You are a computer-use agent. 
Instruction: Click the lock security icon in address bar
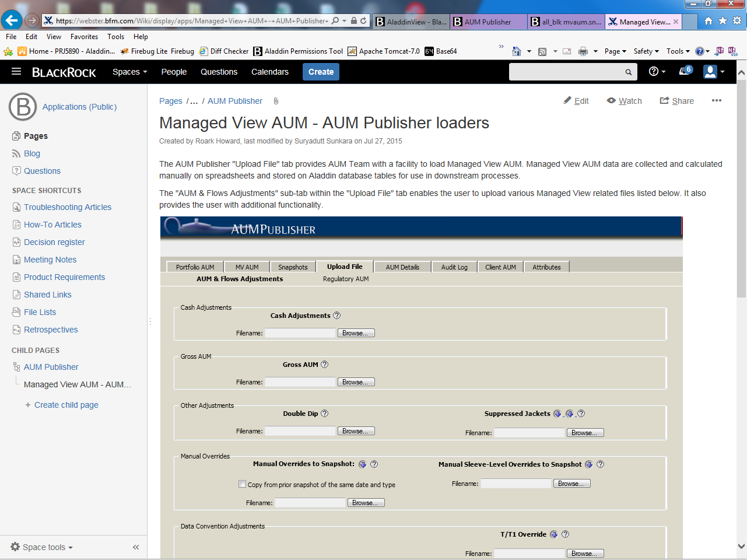[x=353, y=20]
